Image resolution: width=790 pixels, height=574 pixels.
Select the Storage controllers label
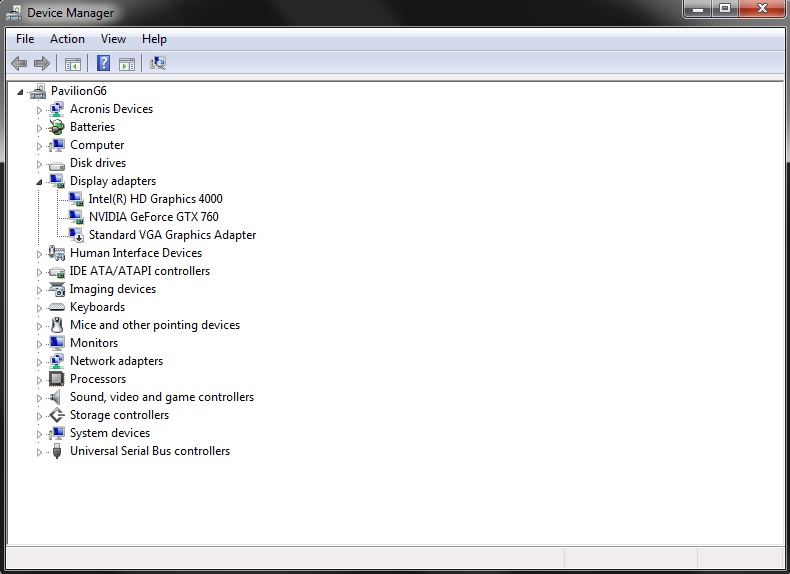tap(119, 415)
